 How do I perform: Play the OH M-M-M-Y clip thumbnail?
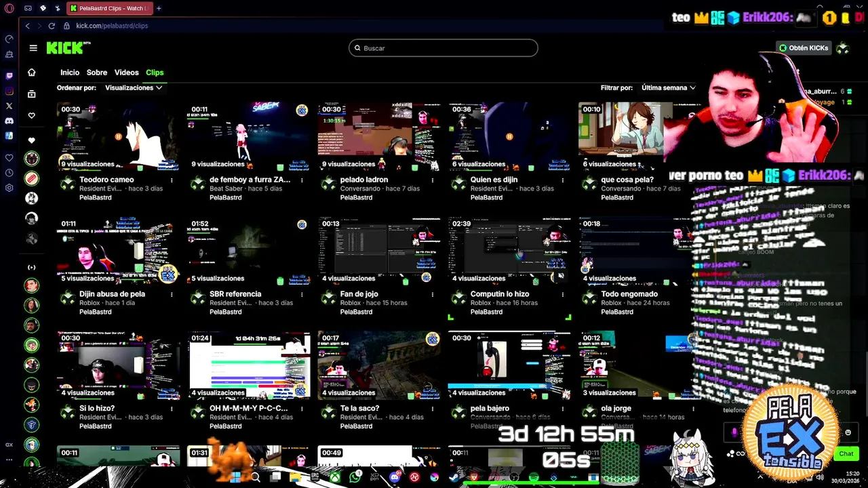[249, 365]
